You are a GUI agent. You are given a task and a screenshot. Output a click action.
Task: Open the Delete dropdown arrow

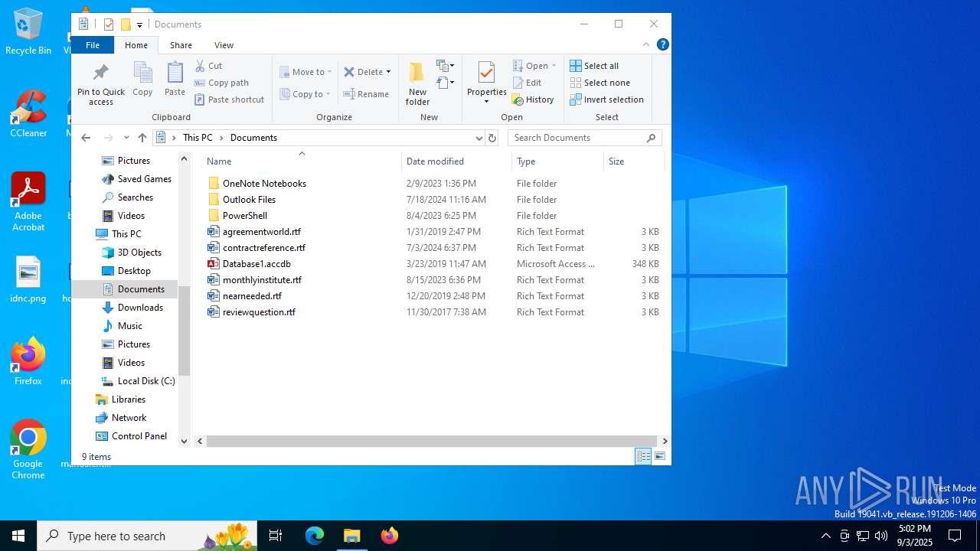(x=388, y=72)
